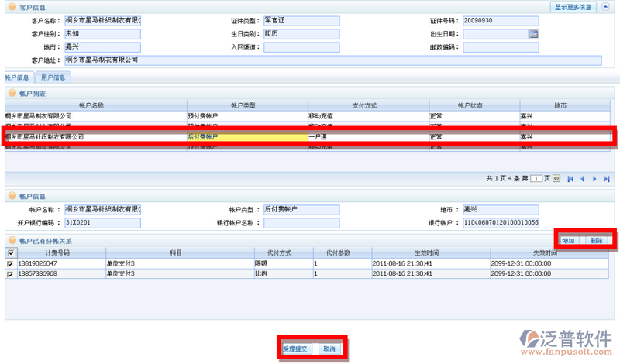Uncheck the row for 13857336968
This screenshot has height=364, width=620.
(x=10, y=273)
